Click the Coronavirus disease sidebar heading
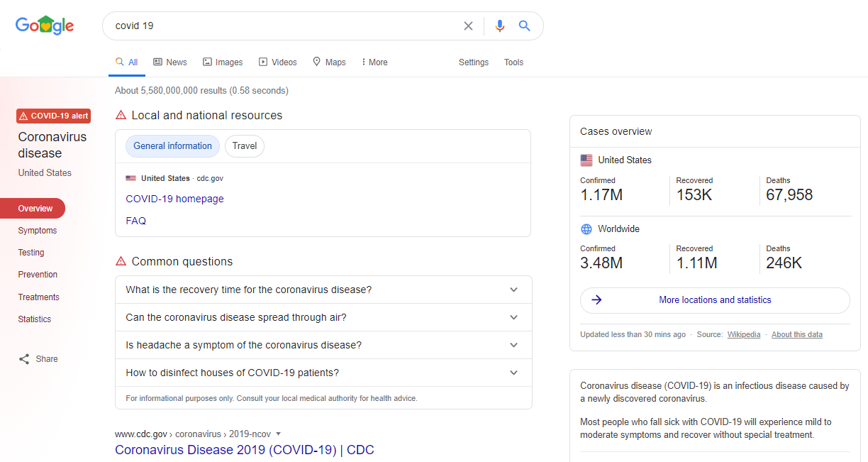The width and height of the screenshot is (868, 462). coord(52,145)
